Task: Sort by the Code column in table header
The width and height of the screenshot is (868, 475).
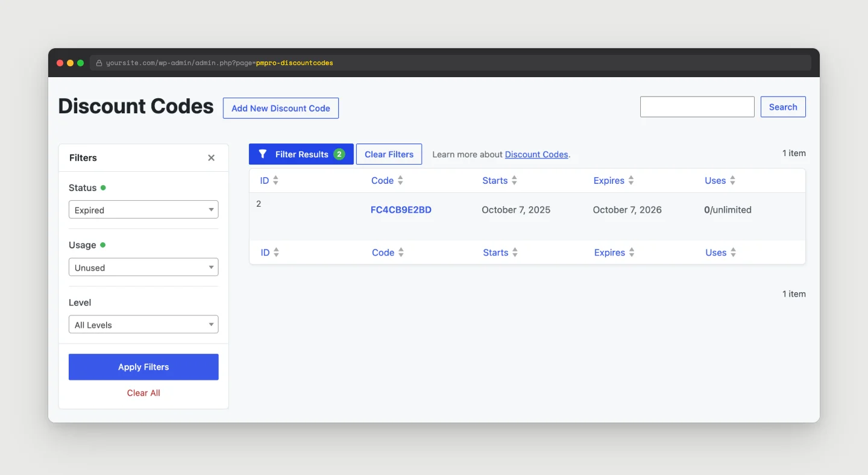Action: click(382, 180)
